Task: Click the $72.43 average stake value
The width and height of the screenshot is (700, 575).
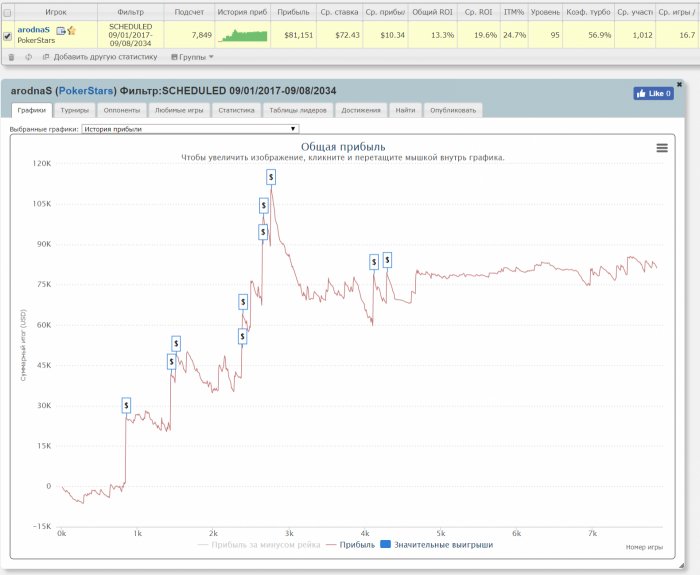Action: [x=347, y=35]
